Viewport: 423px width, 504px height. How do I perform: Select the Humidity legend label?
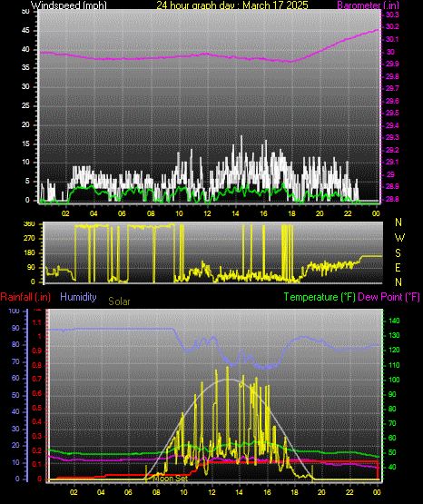pos(78,297)
